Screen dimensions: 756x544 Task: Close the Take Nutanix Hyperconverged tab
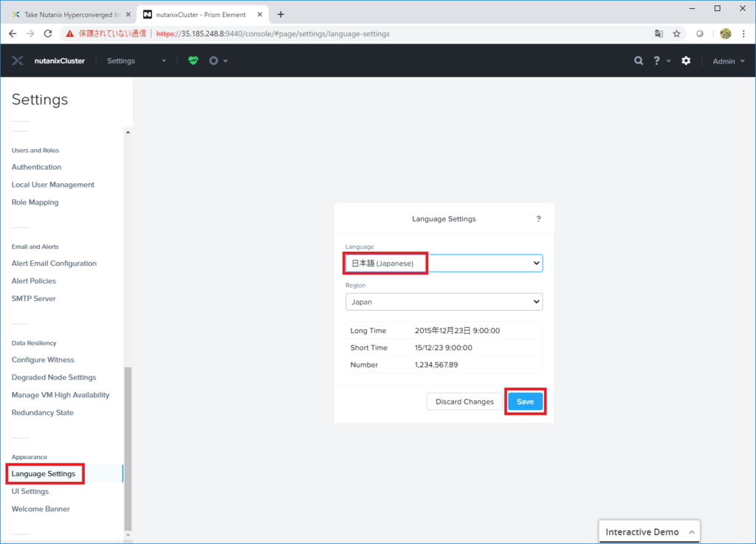click(x=128, y=15)
